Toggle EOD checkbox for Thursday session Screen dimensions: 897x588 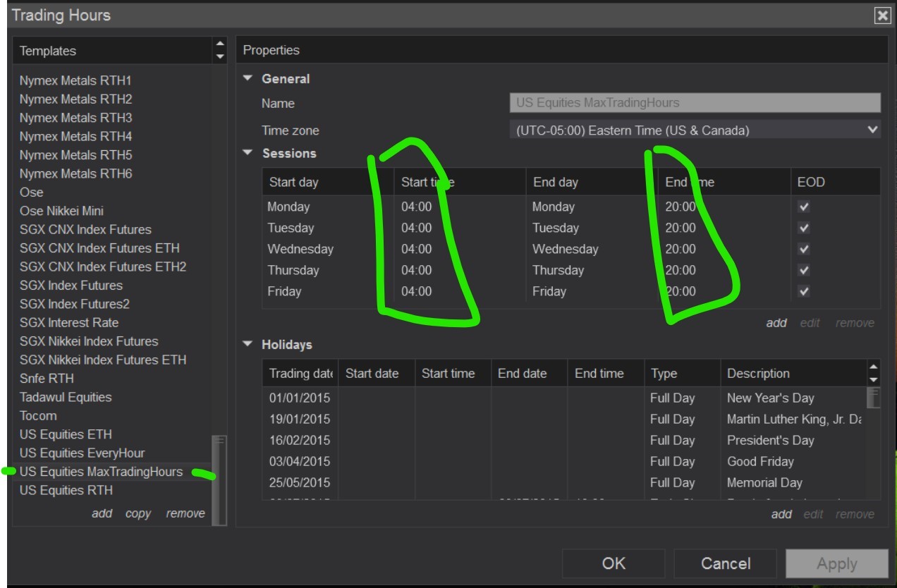point(804,270)
